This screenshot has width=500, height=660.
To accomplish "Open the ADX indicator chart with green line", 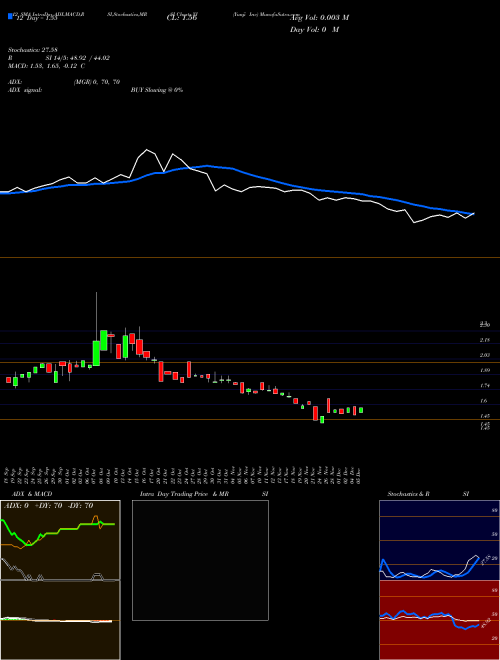I will click(60, 540).
